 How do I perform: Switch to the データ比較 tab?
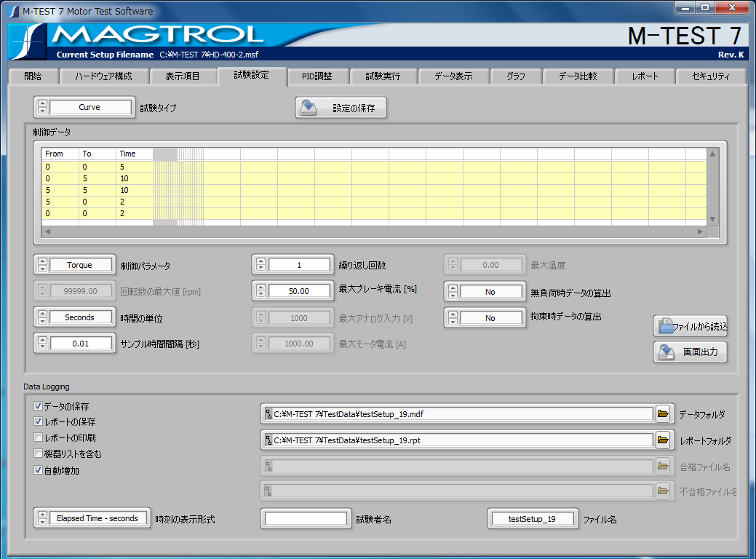[578, 76]
